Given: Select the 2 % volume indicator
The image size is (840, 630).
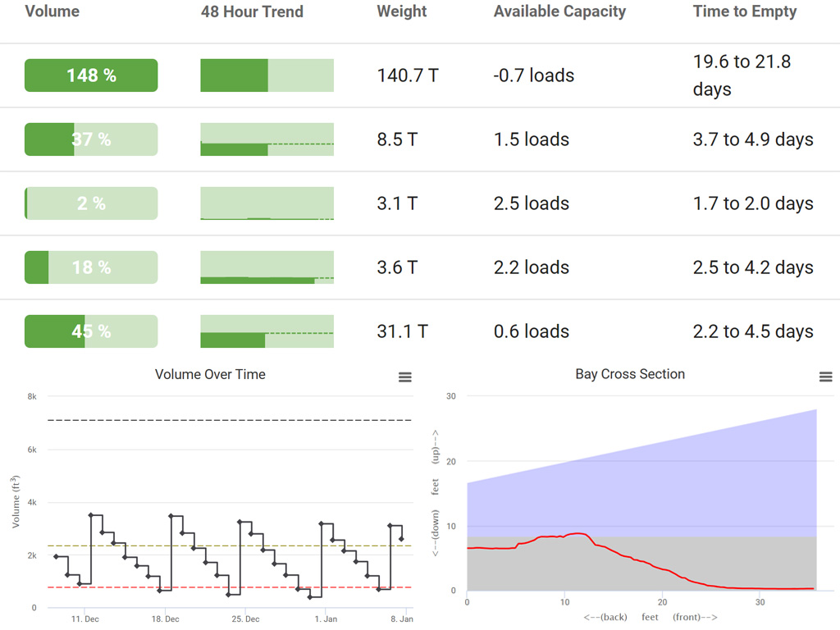Looking at the screenshot, I should point(90,203).
